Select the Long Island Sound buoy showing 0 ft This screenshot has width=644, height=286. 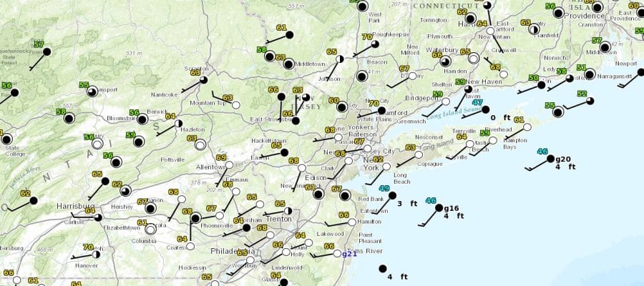(485, 109)
